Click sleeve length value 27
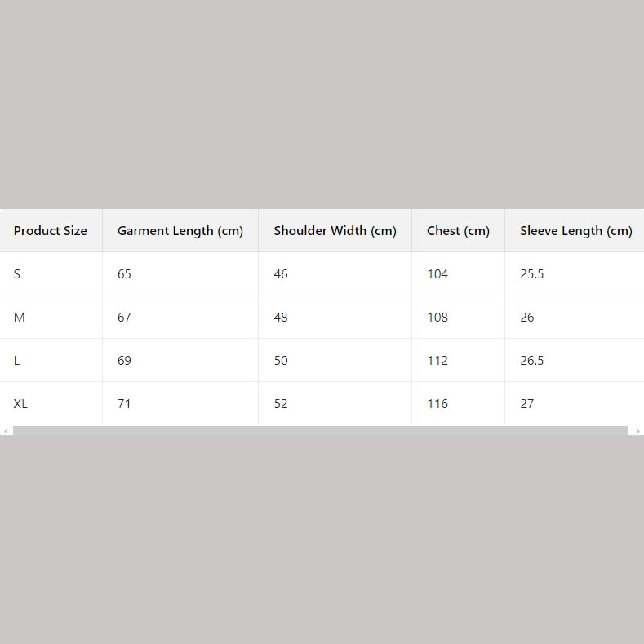Viewport: 644px width, 644px height. (527, 404)
